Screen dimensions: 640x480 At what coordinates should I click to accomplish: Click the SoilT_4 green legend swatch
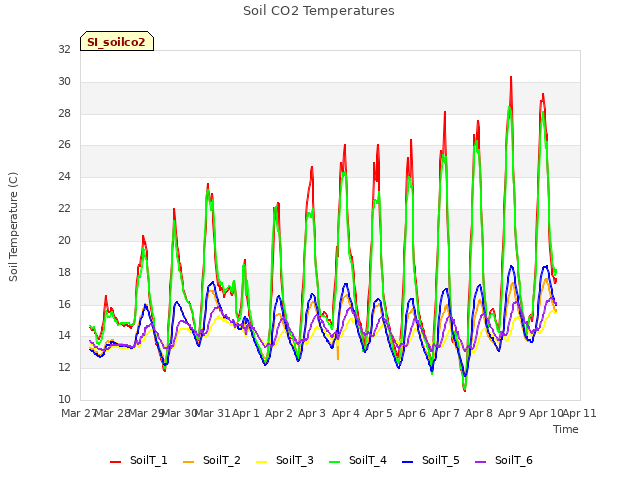point(335,462)
